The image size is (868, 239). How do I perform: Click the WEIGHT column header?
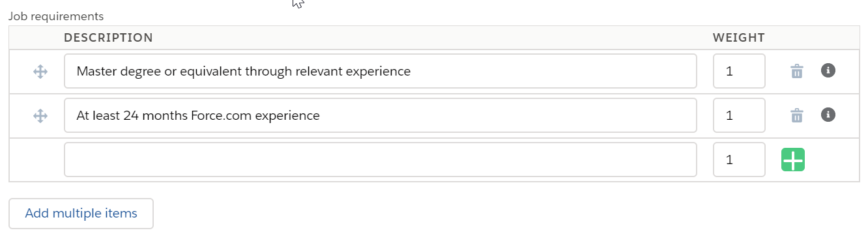(x=739, y=38)
